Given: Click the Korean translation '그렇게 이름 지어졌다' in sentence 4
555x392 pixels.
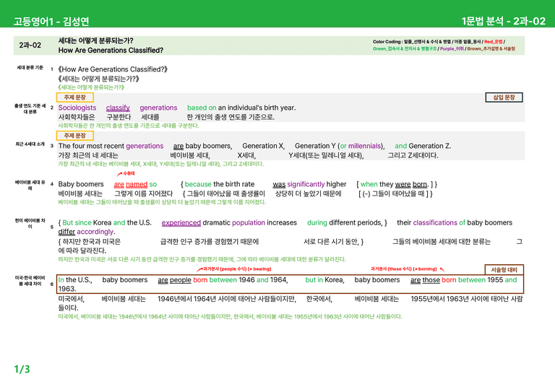Looking at the screenshot, I should [x=143, y=193].
